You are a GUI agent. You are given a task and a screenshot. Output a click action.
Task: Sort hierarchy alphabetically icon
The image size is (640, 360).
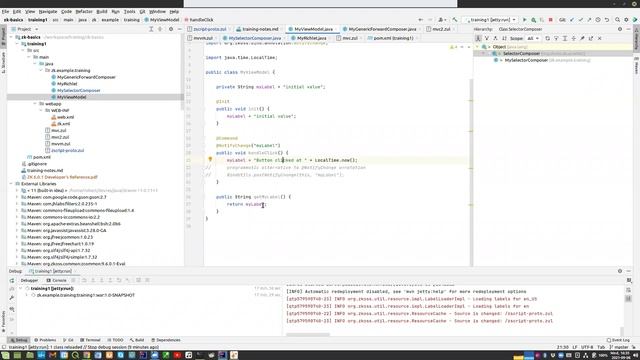[x=504, y=38]
